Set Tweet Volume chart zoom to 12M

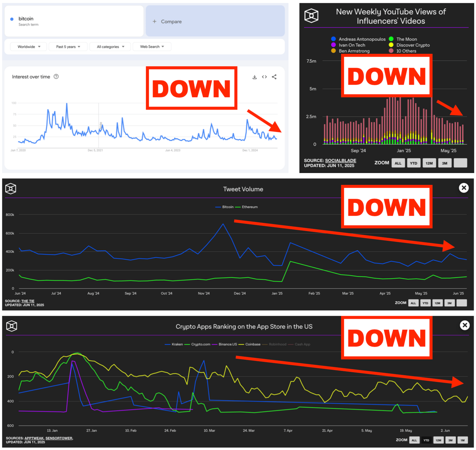click(x=437, y=303)
